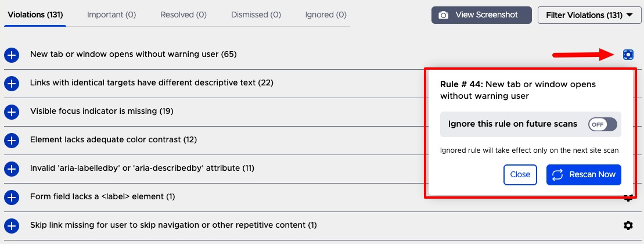Expand Skip link missing violation row
The width and height of the screenshot is (644, 244).
(x=12, y=225)
